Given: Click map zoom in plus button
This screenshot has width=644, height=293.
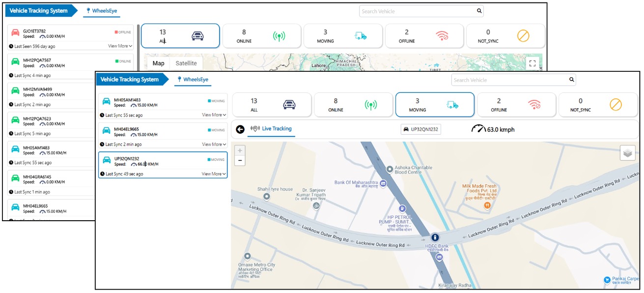Looking at the screenshot, I should (x=240, y=150).
